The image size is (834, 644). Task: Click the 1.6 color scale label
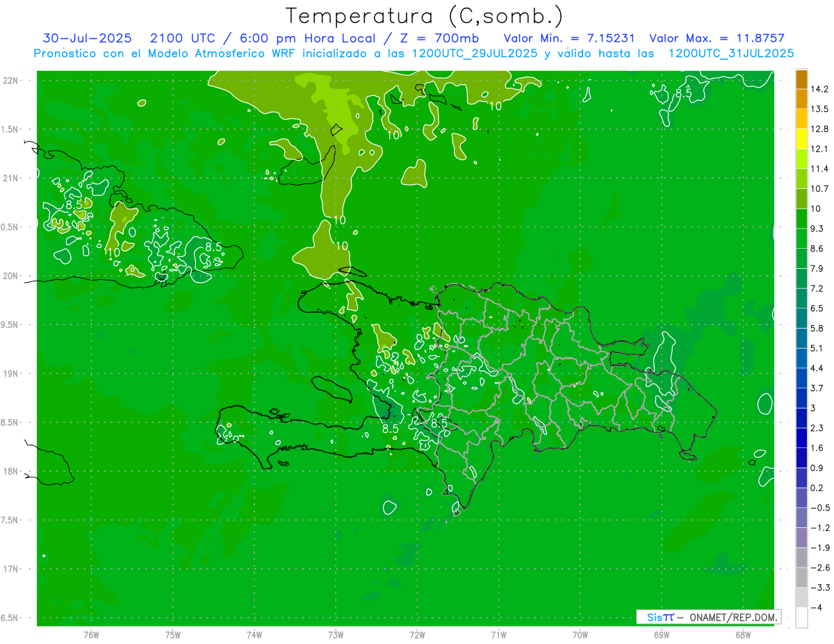tap(817, 448)
